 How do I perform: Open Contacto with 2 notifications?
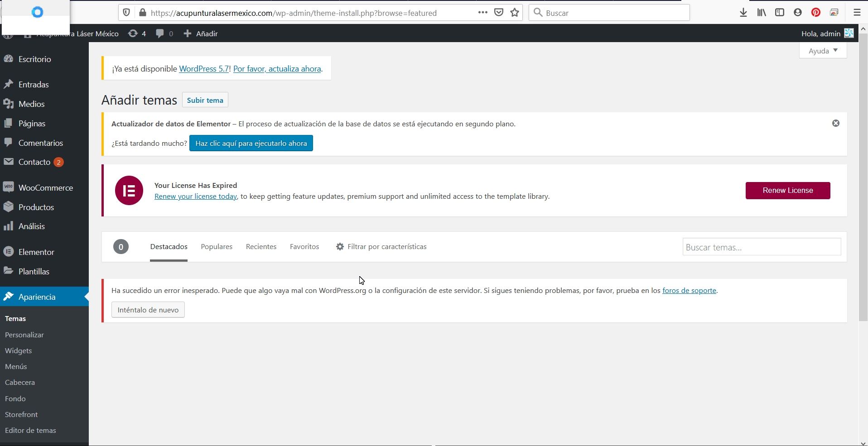pos(44,162)
